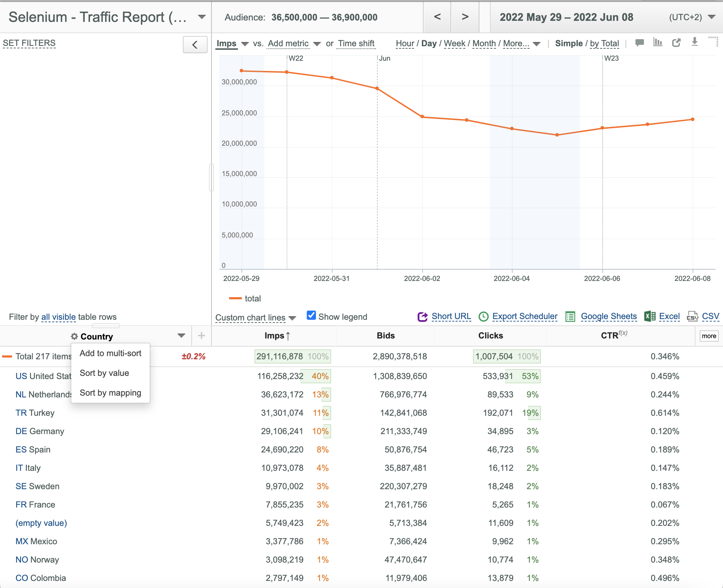This screenshot has width=723, height=588.
Task: Click the more columns button
Action: pyautogui.click(x=709, y=336)
